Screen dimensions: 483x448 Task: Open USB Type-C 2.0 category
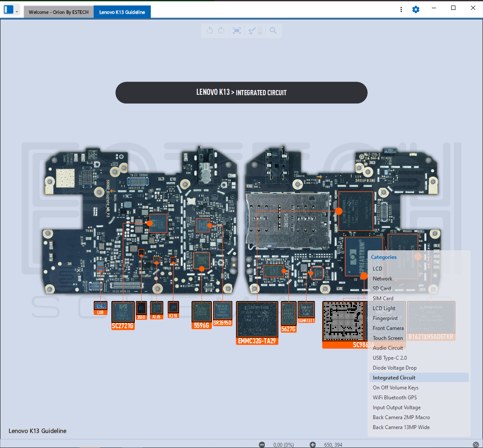(419, 358)
